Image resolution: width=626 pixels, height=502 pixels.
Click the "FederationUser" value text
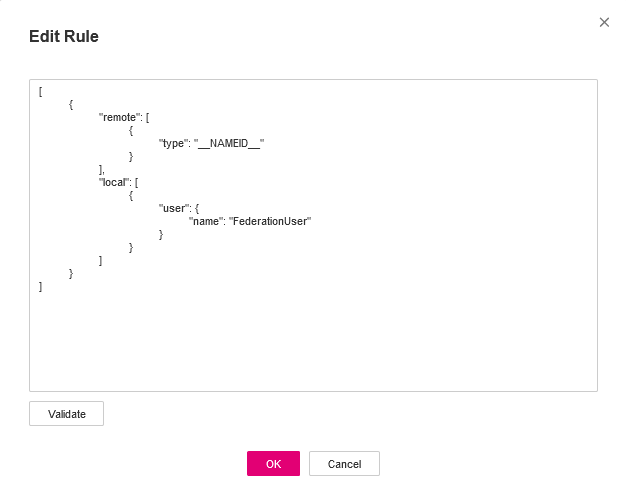270,221
